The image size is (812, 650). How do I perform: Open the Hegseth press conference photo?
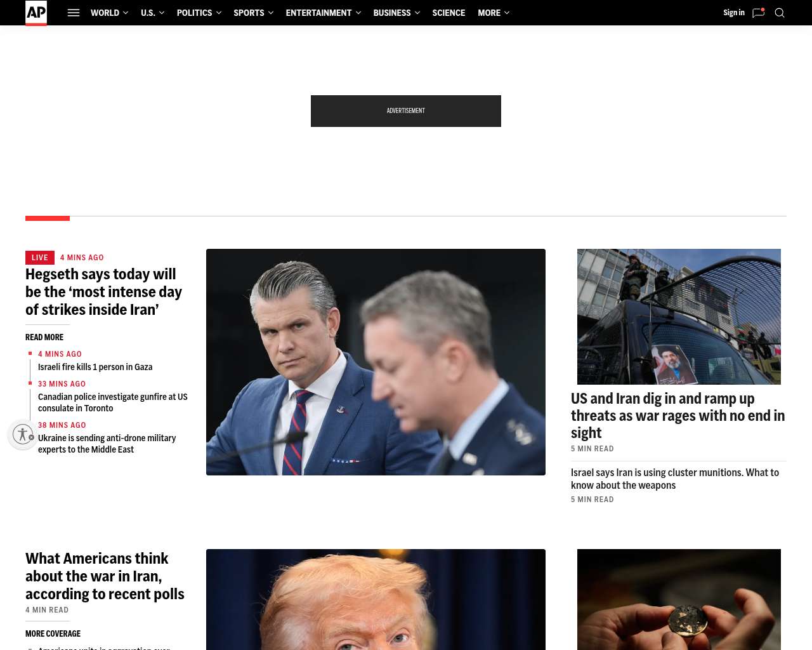(376, 362)
